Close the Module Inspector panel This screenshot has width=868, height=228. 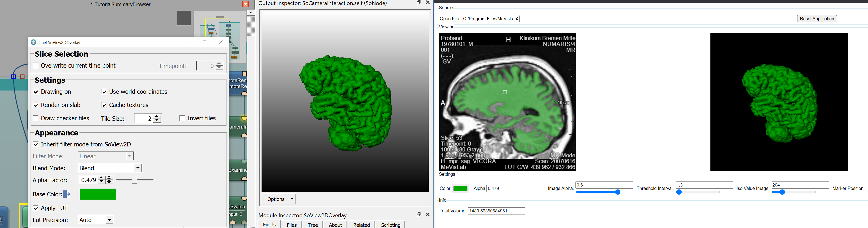(428, 214)
